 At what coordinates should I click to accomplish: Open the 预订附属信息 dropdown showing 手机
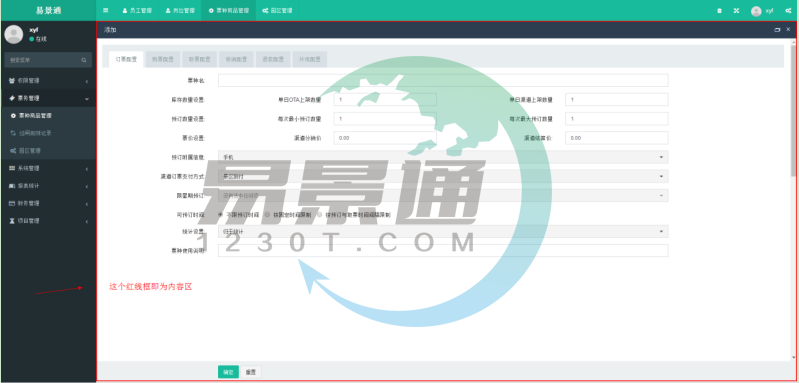coord(443,157)
